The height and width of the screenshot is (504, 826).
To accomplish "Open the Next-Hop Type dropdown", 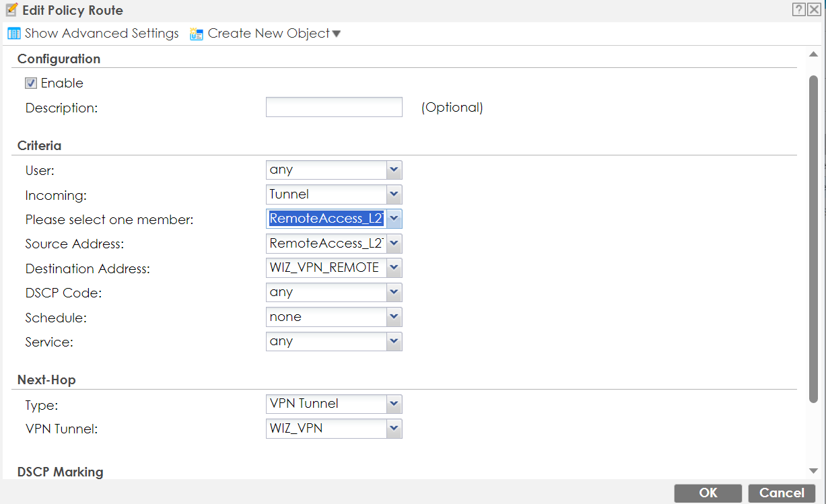I will coord(394,404).
